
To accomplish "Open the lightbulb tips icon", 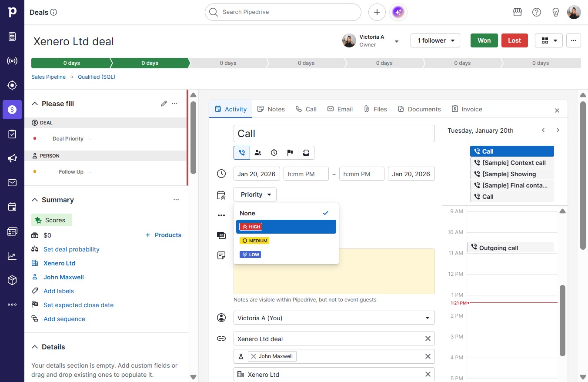I will (556, 12).
